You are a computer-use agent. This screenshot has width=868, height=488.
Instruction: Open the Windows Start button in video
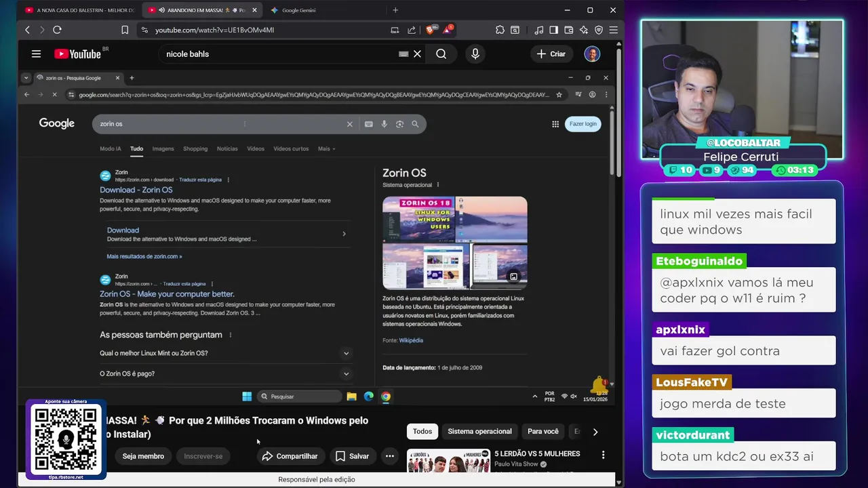(247, 396)
